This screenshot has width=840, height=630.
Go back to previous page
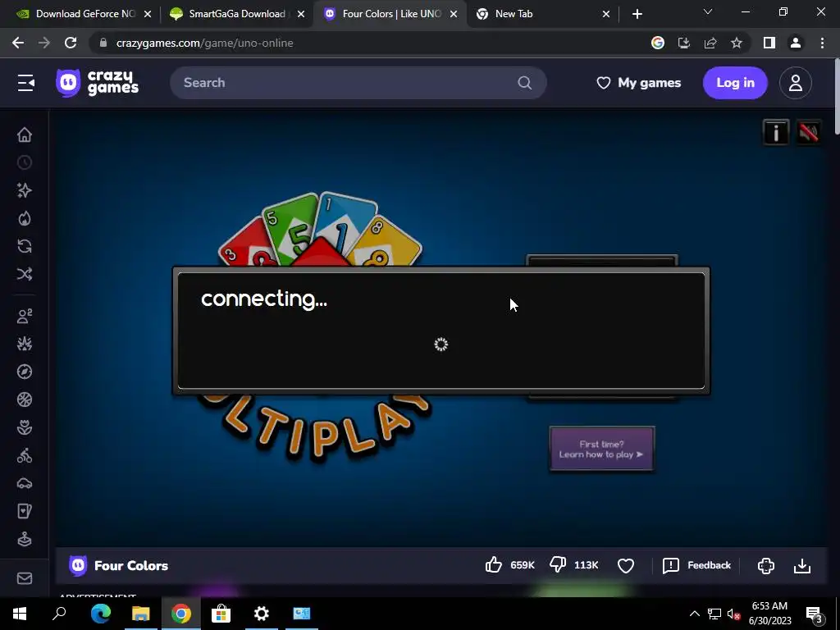[18, 43]
